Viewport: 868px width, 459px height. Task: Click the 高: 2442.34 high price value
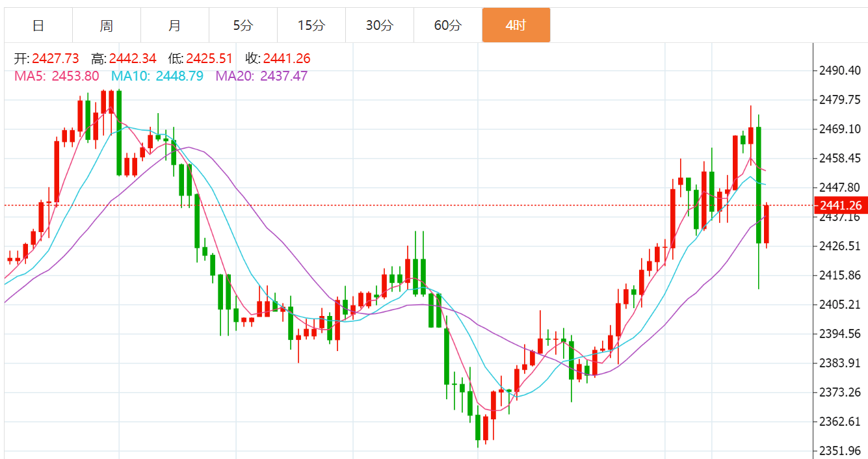coord(124,59)
